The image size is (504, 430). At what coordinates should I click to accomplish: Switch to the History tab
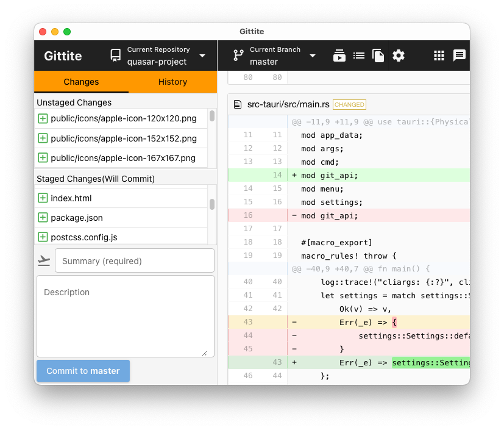point(172,82)
